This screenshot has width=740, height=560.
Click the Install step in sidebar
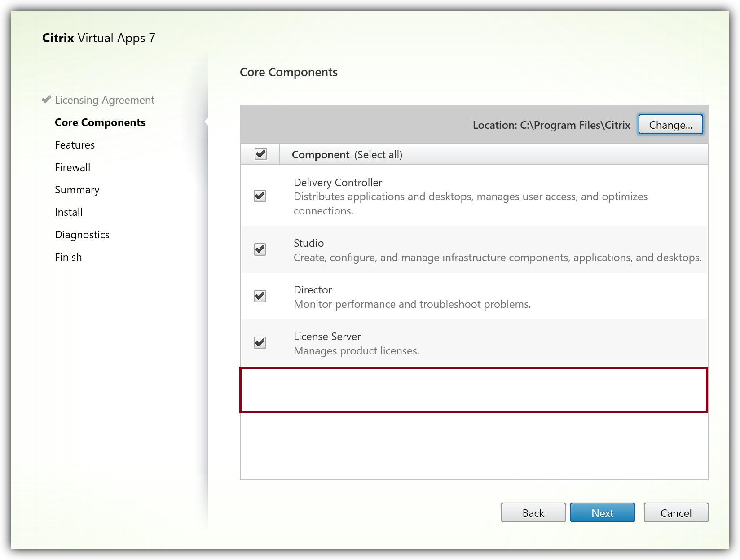(68, 212)
